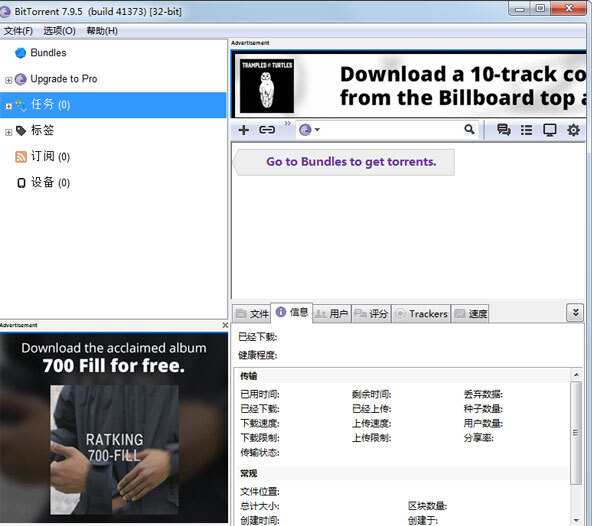The width and height of the screenshot is (592, 526).
Task: Select Bundles in the sidebar
Action: (x=48, y=53)
